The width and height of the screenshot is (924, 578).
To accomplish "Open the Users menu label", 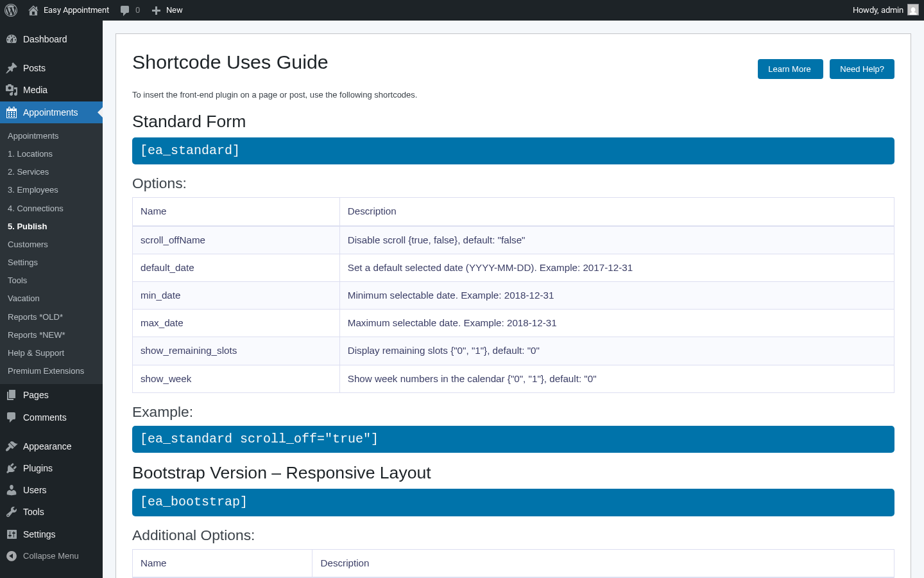I will point(35,490).
